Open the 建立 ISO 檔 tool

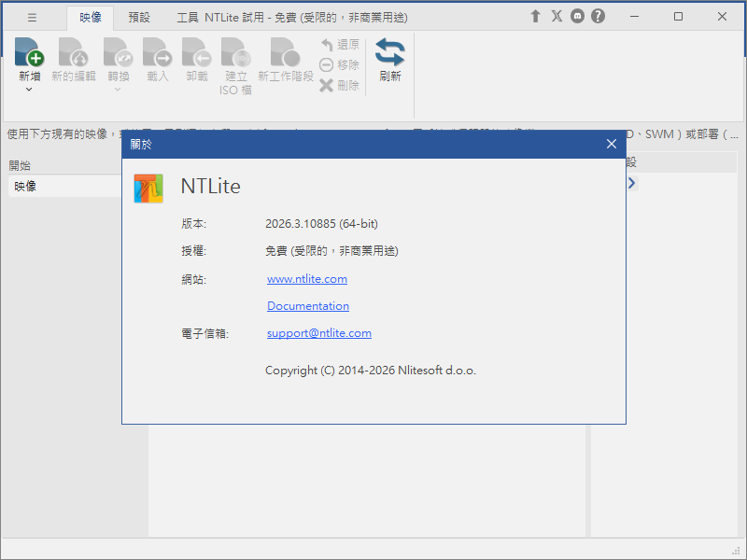(x=235, y=51)
